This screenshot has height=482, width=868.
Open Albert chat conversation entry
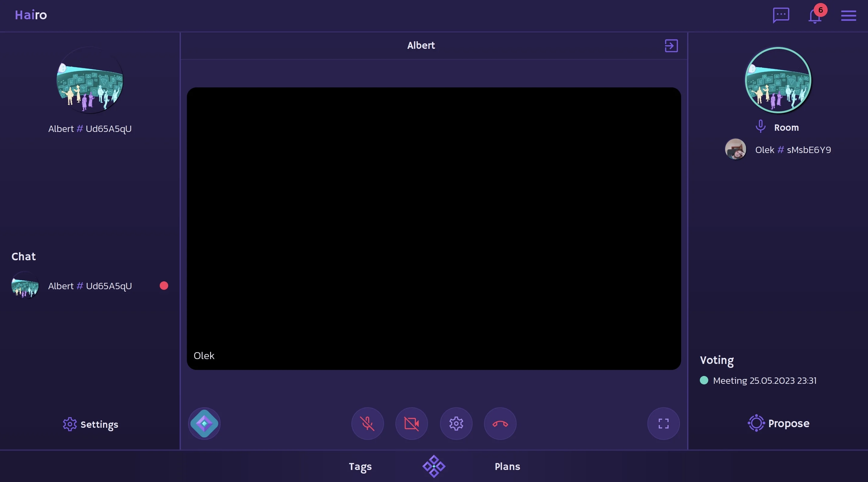(90, 286)
